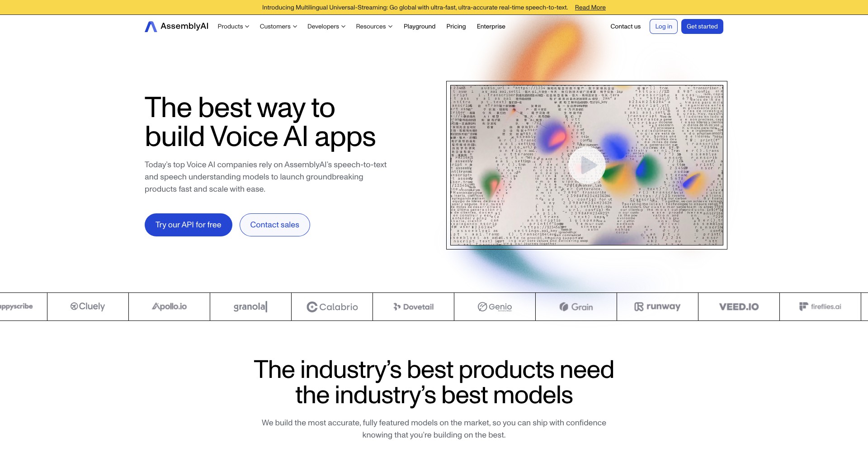
Task: Open the Calabrio logo tile
Action: [x=332, y=306]
